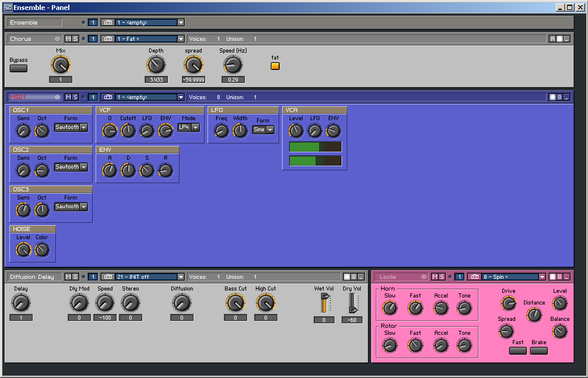Screen dimensions: 588x378
Task: Click the Chorus spread knob
Action: (x=193, y=65)
